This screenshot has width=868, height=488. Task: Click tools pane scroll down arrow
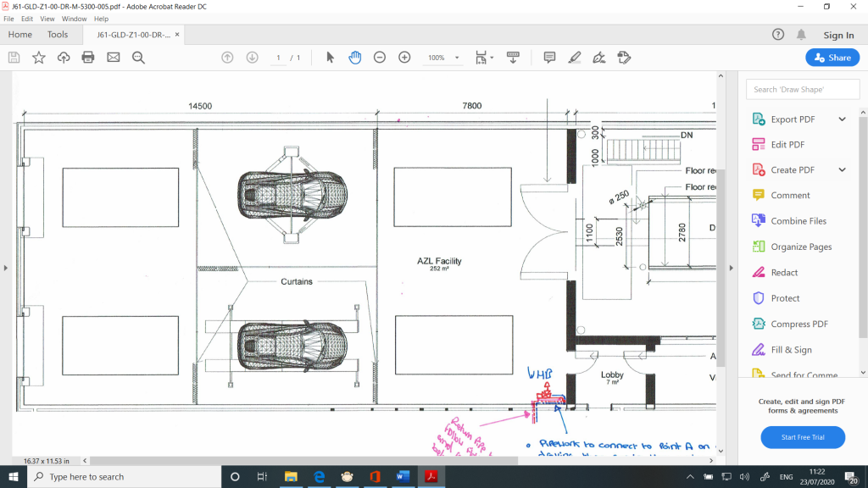863,373
